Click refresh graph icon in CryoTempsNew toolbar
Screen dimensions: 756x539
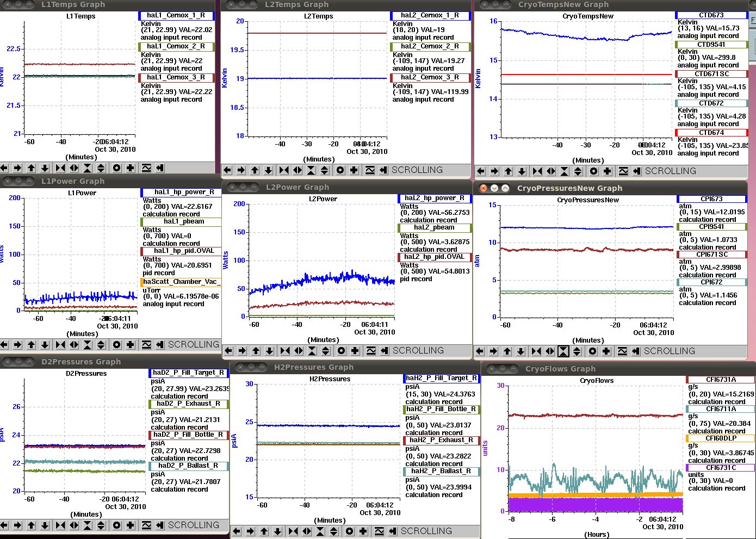[623, 171]
